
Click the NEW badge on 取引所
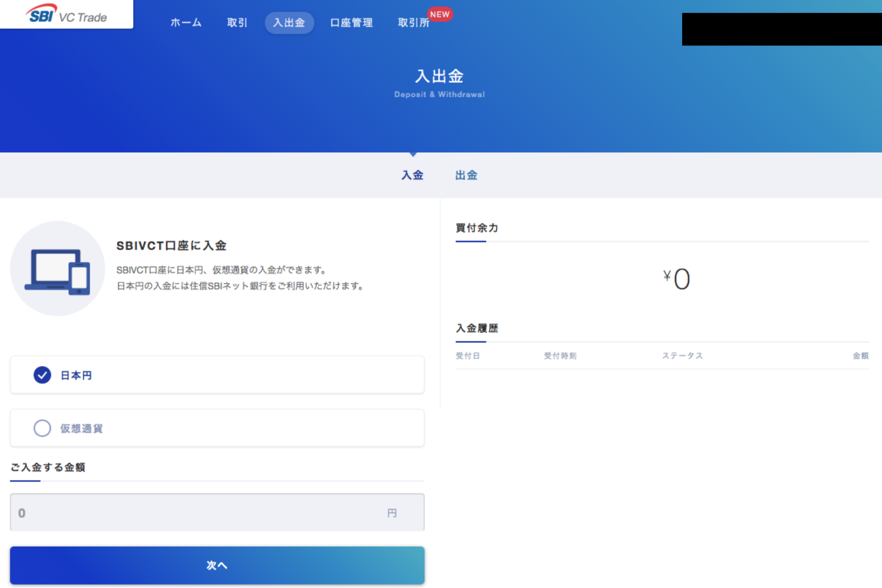click(x=440, y=14)
